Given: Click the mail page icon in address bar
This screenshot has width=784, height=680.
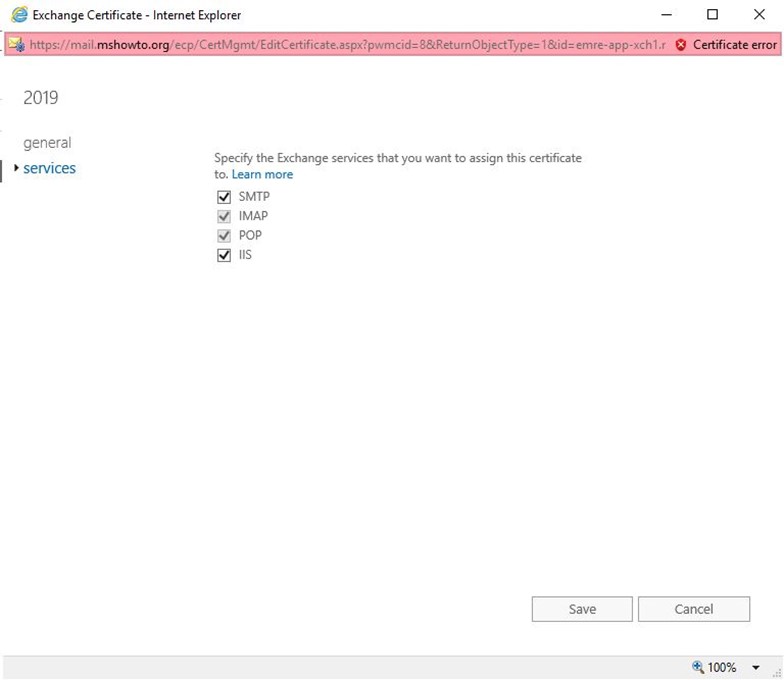Looking at the screenshot, I should click(x=16, y=44).
